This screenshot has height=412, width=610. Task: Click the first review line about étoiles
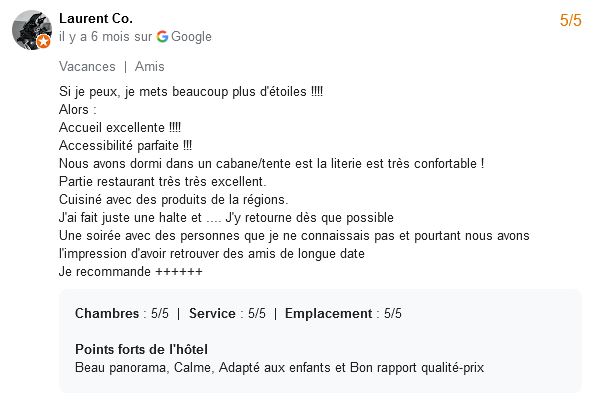pyautogui.click(x=191, y=92)
